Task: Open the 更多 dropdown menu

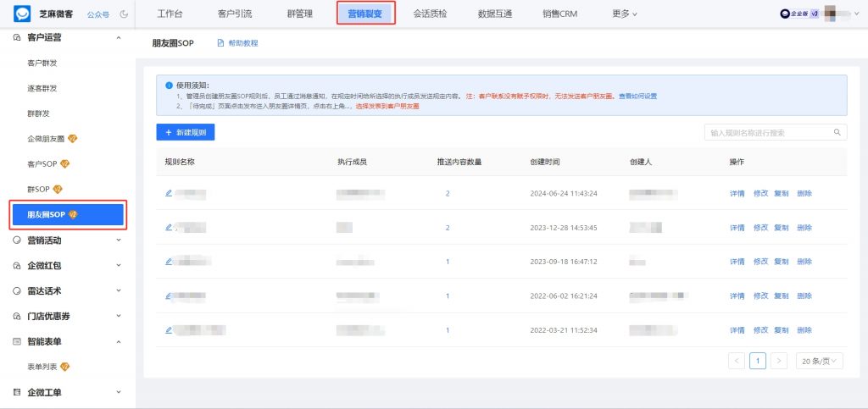Action: pyautogui.click(x=624, y=14)
